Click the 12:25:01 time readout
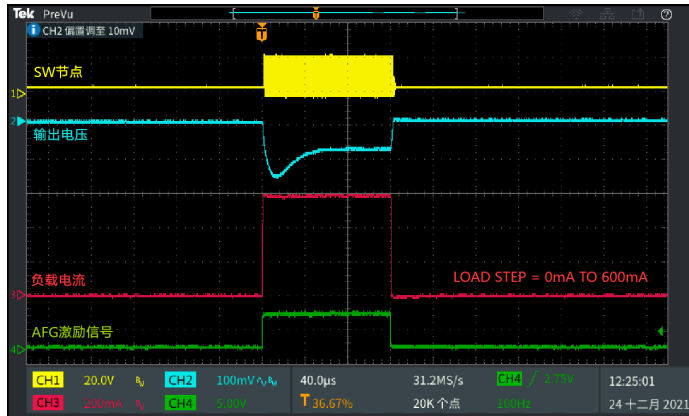The height and width of the screenshot is (416, 689). point(631,381)
